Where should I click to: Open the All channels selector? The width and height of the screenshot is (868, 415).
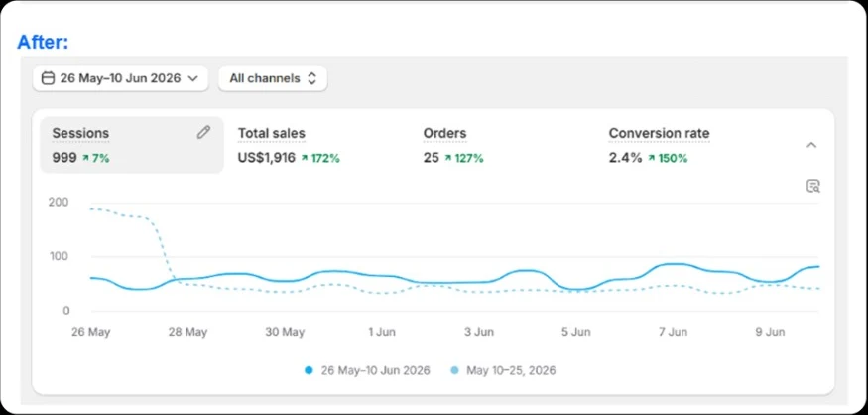coord(273,78)
